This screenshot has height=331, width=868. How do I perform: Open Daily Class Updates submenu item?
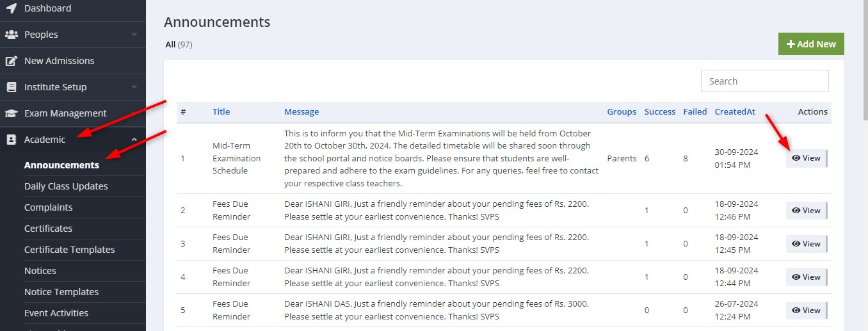pyautogui.click(x=66, y=186)
